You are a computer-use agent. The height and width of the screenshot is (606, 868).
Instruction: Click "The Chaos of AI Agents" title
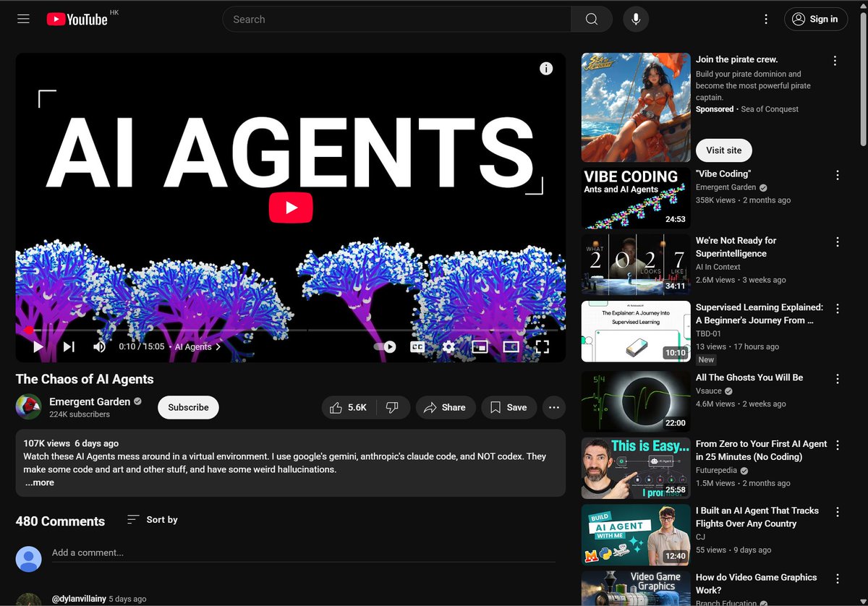85,379
